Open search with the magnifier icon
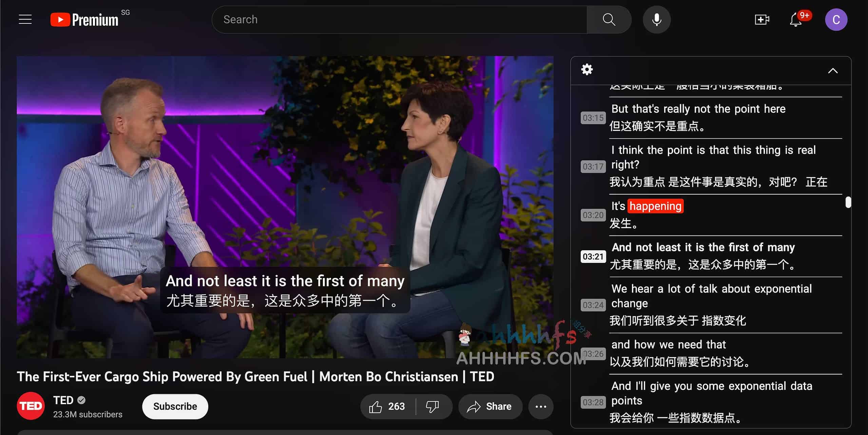Screen dimensions: 868x435 609,19
